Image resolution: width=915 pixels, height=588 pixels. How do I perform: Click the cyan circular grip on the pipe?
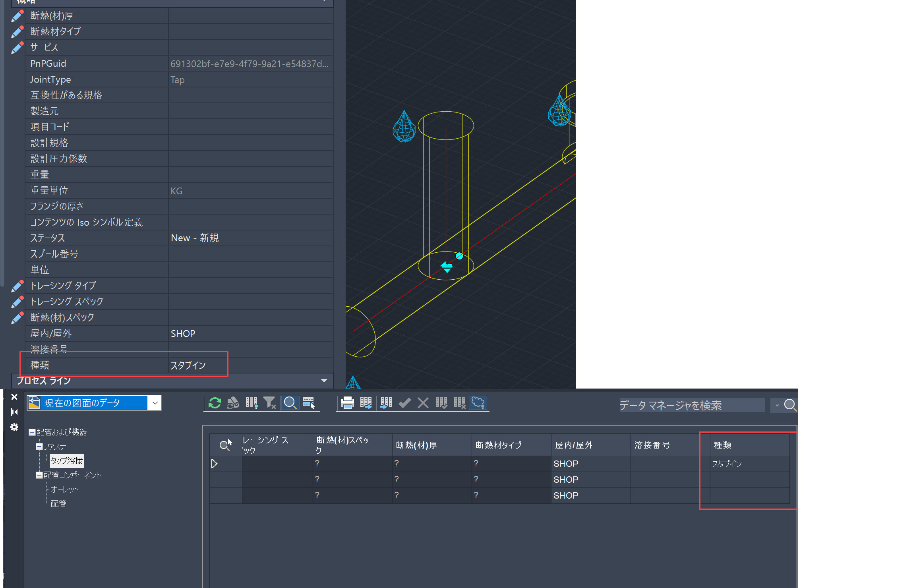[x=459, y=256]
